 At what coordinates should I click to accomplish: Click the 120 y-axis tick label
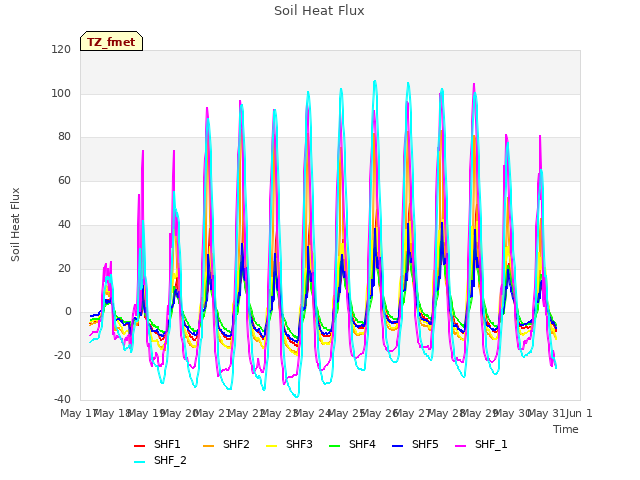point(61,49)
